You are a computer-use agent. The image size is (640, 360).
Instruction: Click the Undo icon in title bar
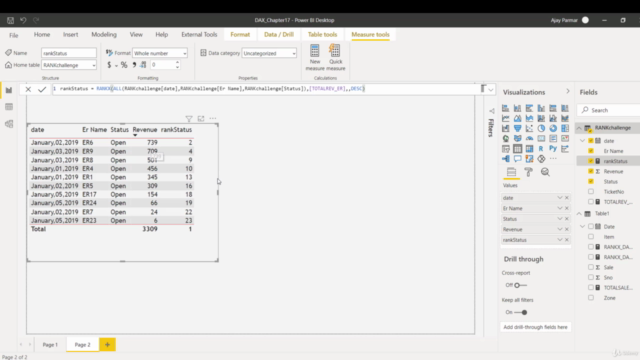pyautogui.click(x=23, y=20)
